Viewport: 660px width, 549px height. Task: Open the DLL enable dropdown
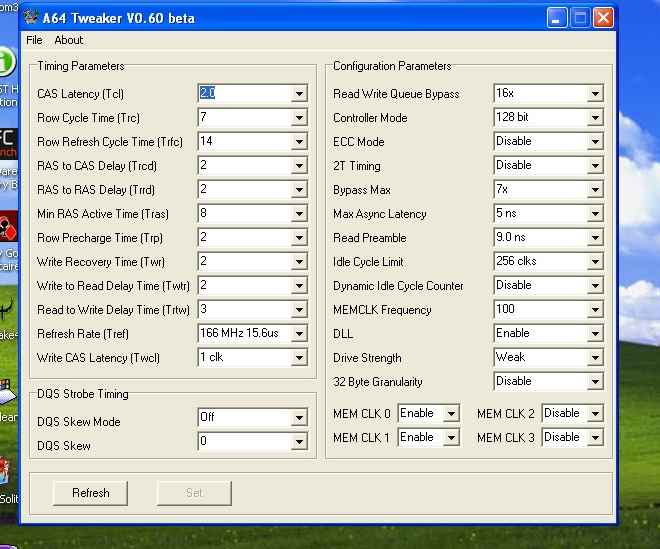pos(595,334)
